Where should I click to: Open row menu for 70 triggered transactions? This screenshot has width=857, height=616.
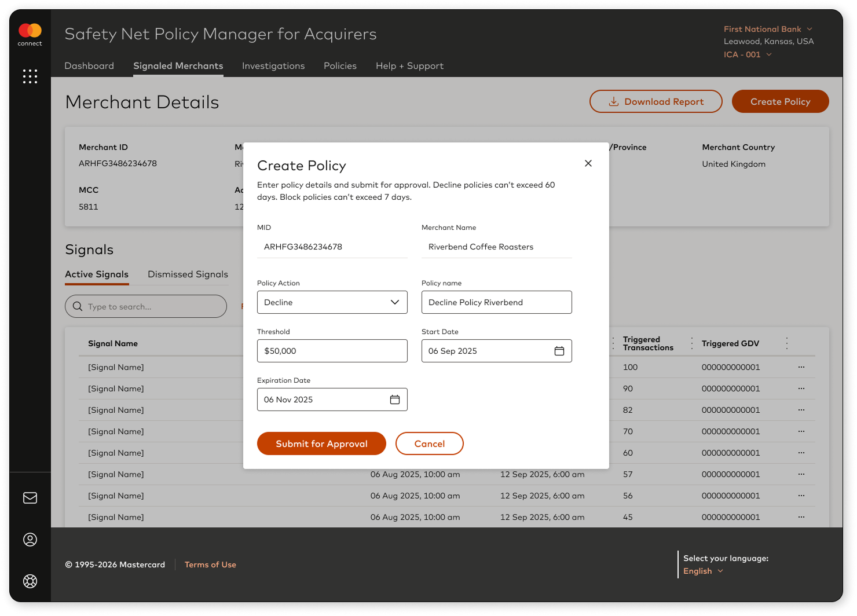(801, 431)
